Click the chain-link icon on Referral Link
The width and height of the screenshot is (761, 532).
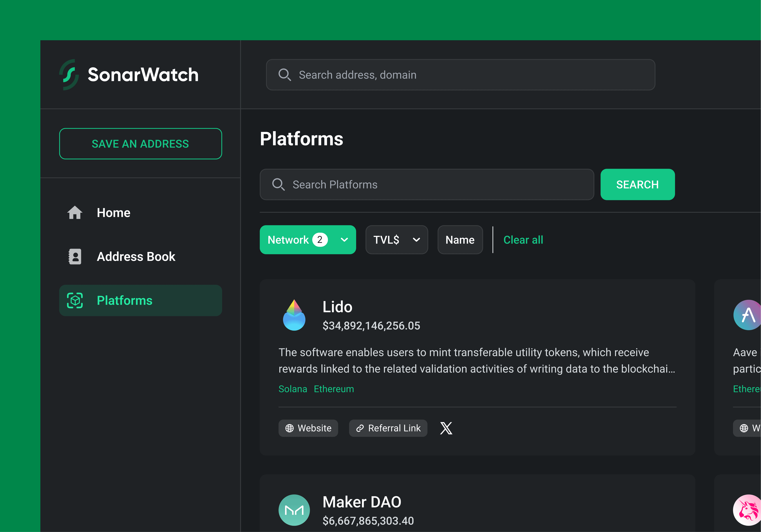coord(360,428)
